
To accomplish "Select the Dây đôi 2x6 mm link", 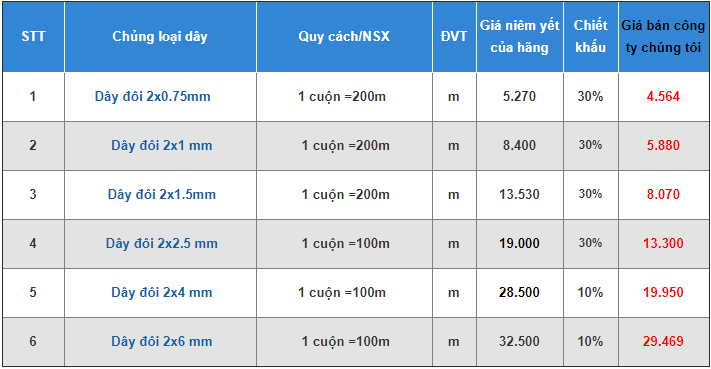I will coord(161,341).
